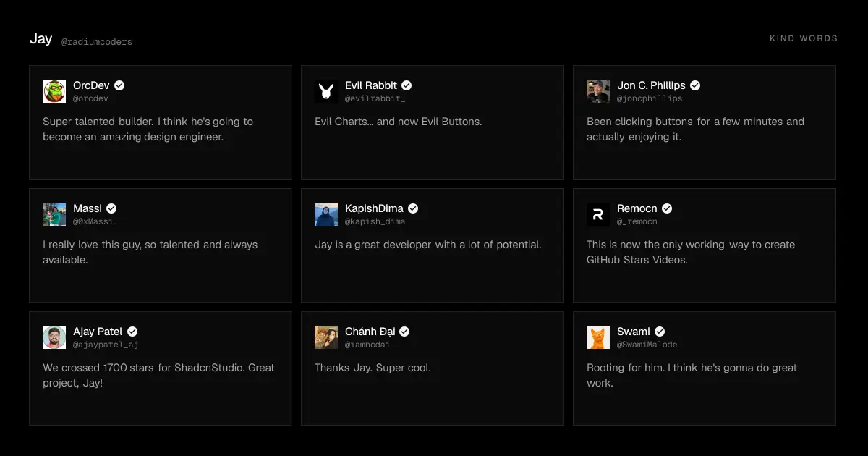Click the @iamncdai handle
The image size is (868, 456).
tap(367, 345)
